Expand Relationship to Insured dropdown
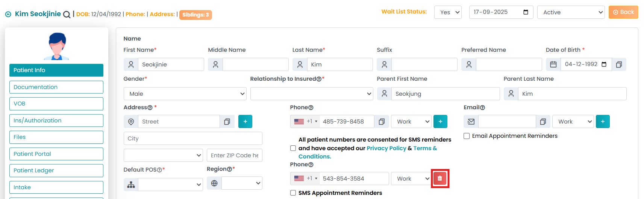 [x=311, y=94]
